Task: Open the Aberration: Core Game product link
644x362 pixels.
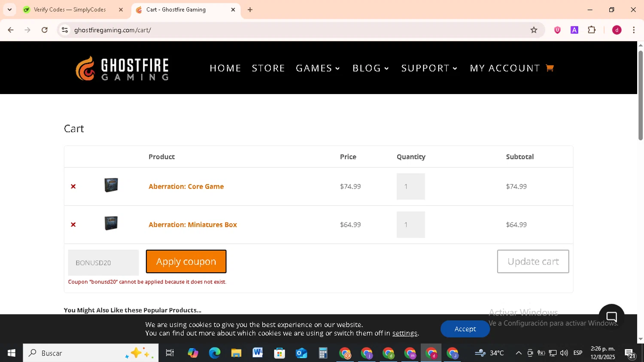Action: pyautogui.click(x=186, y=186)
